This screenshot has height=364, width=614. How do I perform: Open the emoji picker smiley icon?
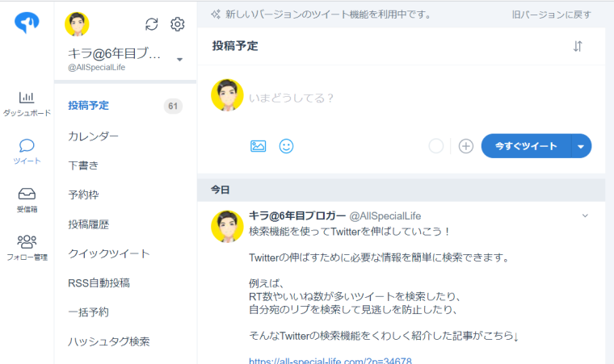[286, 146]
